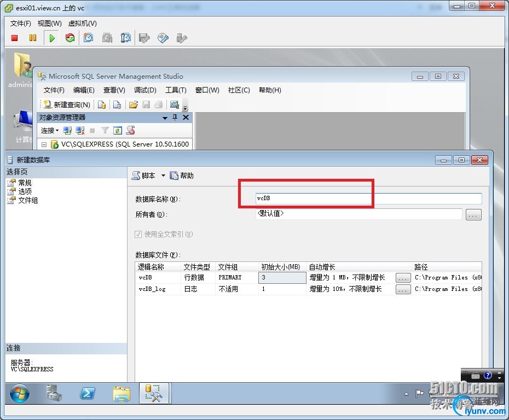The width and height of the screenshot is (509, 420).
Task: Launch PowerShell from taskbar
Action: (x=88, y=393)
